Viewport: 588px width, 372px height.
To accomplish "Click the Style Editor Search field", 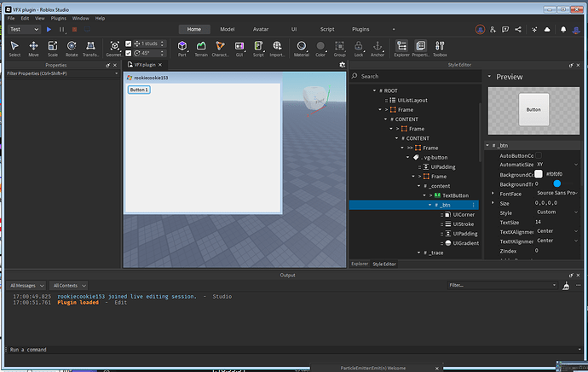I will [x=416, y=76].
